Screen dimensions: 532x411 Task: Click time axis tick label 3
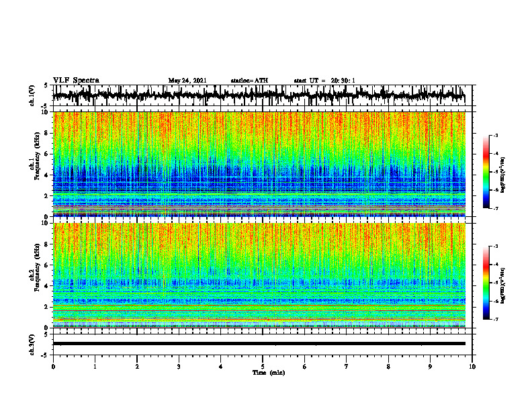(179, 367)
